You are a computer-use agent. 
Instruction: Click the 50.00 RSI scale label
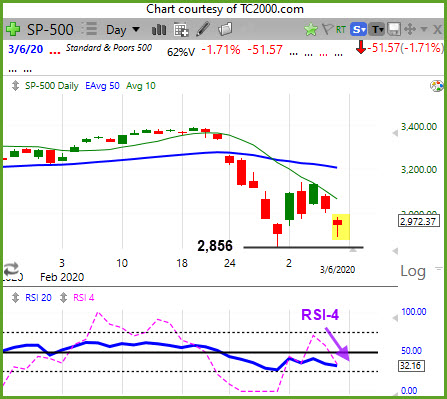411,351
